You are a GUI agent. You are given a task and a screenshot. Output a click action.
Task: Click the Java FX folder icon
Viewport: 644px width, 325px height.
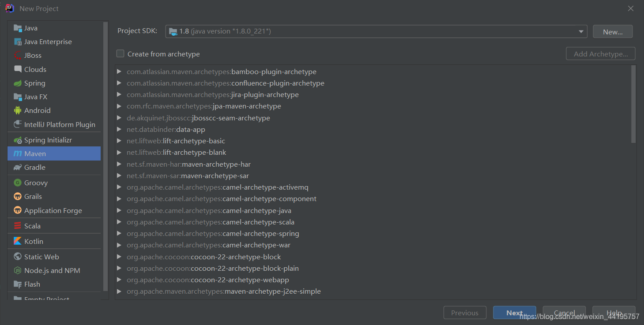point(18,97)
